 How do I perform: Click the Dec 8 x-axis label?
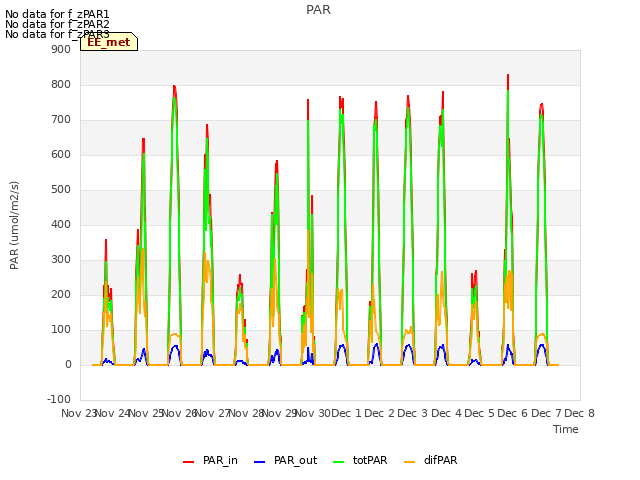pyautogui.click(x=579, y=413)
